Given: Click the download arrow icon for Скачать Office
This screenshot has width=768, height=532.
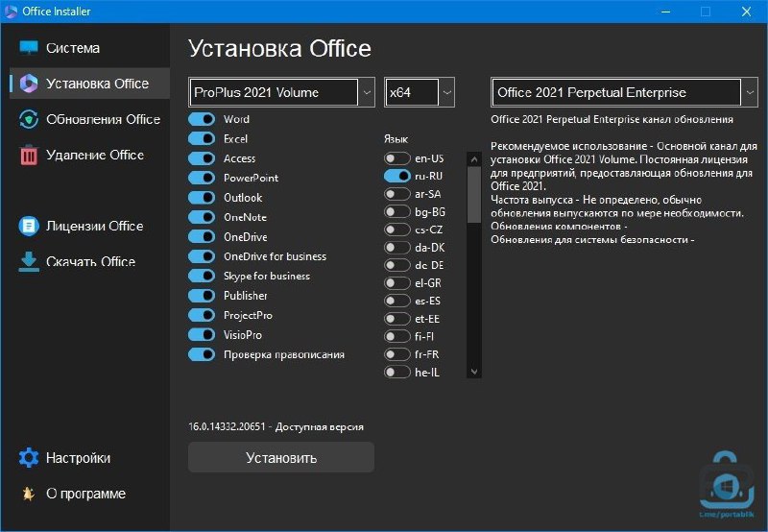Looking at the screenshot, I should [29, 261].
